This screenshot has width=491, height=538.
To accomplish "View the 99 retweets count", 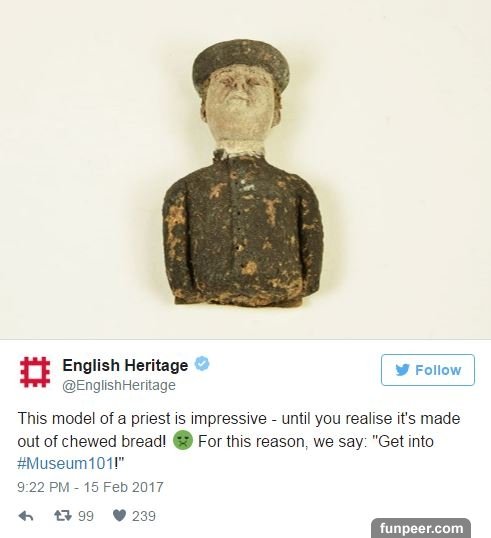I will (86, 516).
